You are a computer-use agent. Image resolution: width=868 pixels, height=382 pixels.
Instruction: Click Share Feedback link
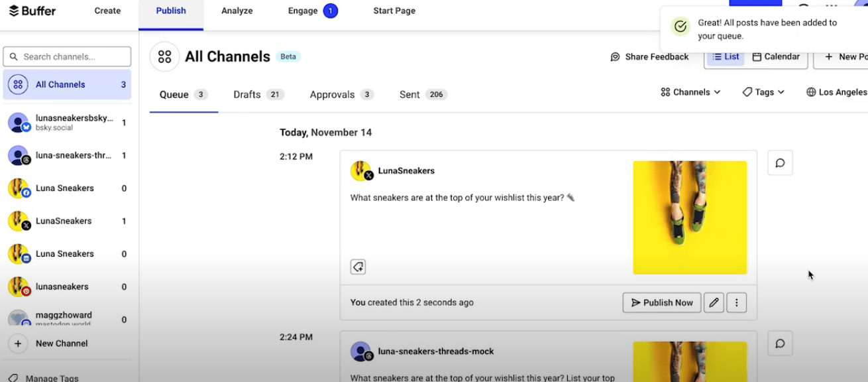(x=649, y=57)
